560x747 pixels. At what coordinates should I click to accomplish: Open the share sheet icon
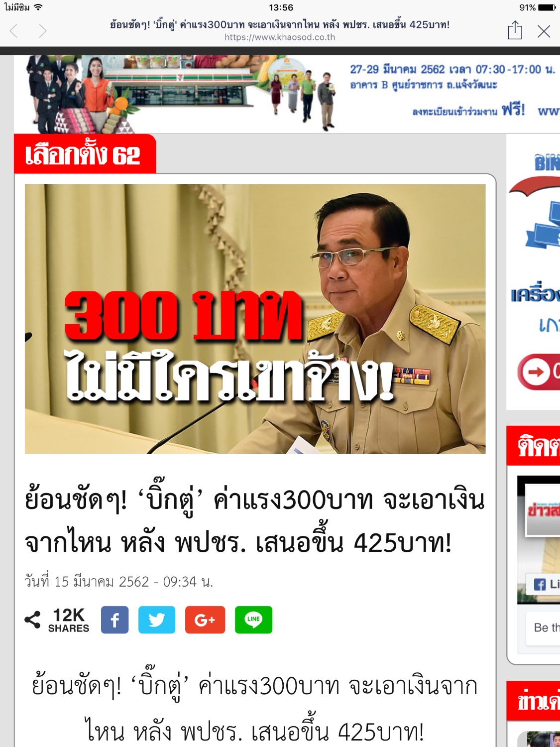coord(515,30)
